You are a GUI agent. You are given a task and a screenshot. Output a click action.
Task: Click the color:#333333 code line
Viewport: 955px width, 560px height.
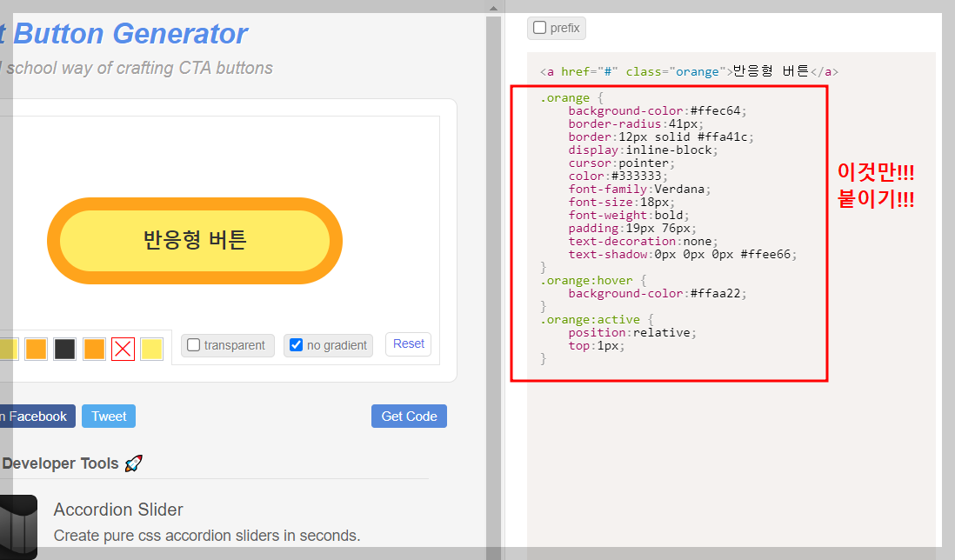point(618,176)
